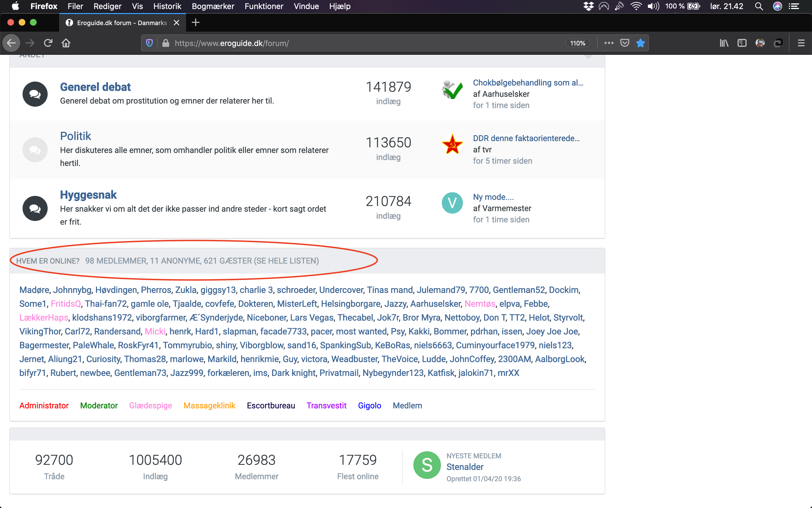This screenshot has width=812, height=508.
Task: Open user Nemtøs's profile
Action: click(480, 304)
